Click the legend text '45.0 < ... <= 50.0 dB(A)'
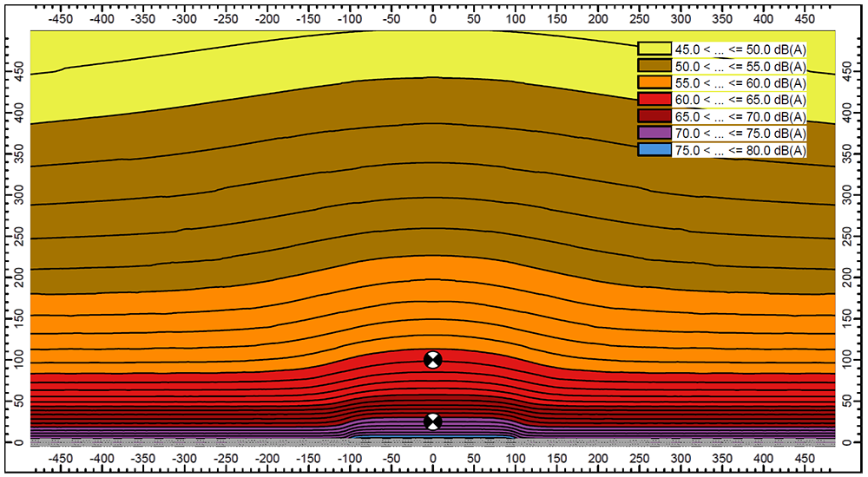 (x=740, y=50)
